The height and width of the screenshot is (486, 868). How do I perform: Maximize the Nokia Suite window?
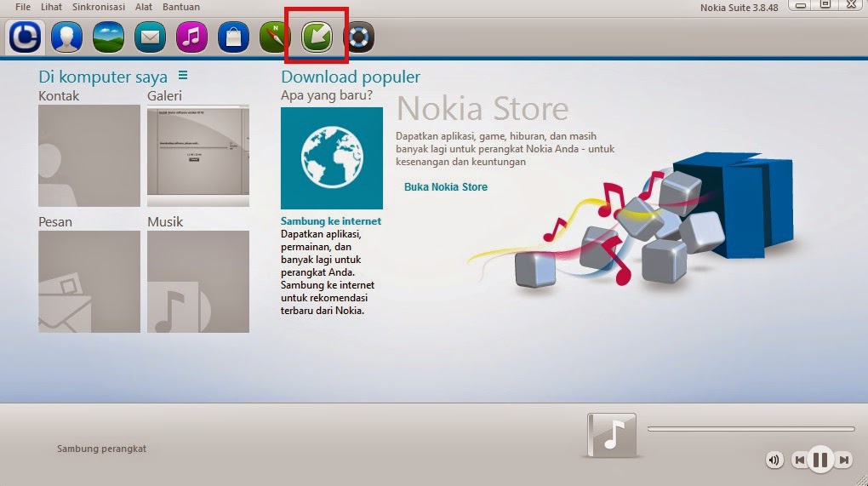(825, 5)
